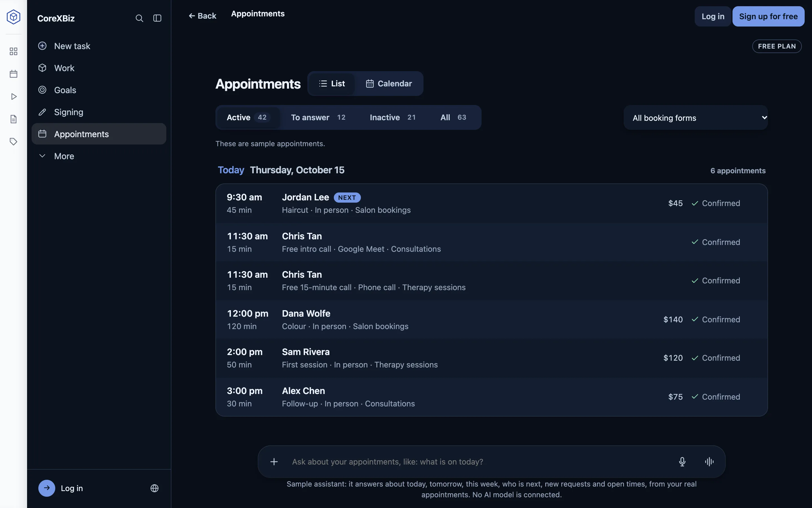Open Signing in the sidebar
Screen dimensions: 812x508
(x=99, y=112)
